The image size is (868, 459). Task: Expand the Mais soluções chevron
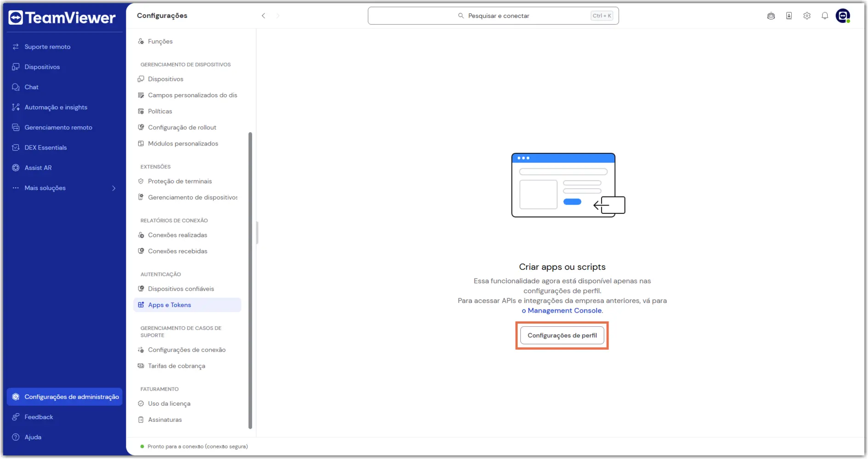[114, 188]
